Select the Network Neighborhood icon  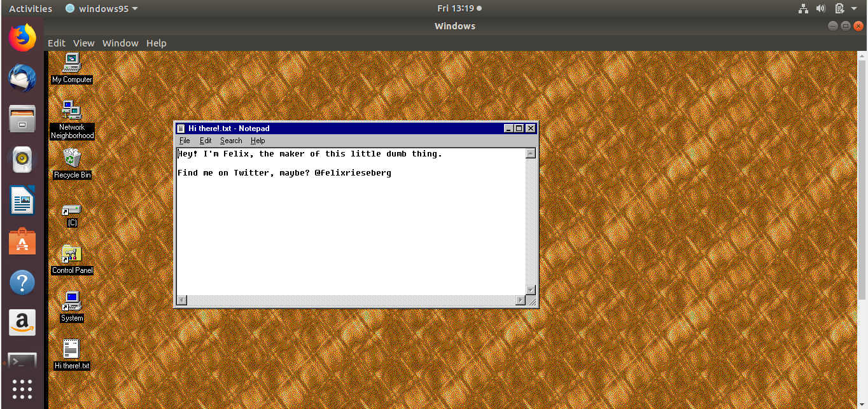pyautogui.click(x=72, y=110)
